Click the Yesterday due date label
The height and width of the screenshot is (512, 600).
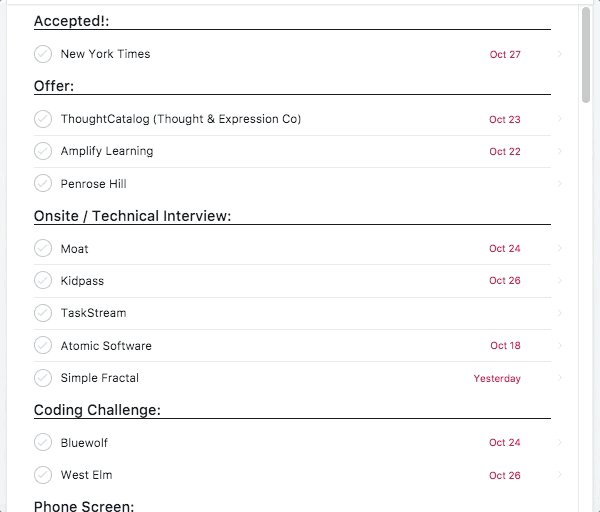tap(497, 379)
